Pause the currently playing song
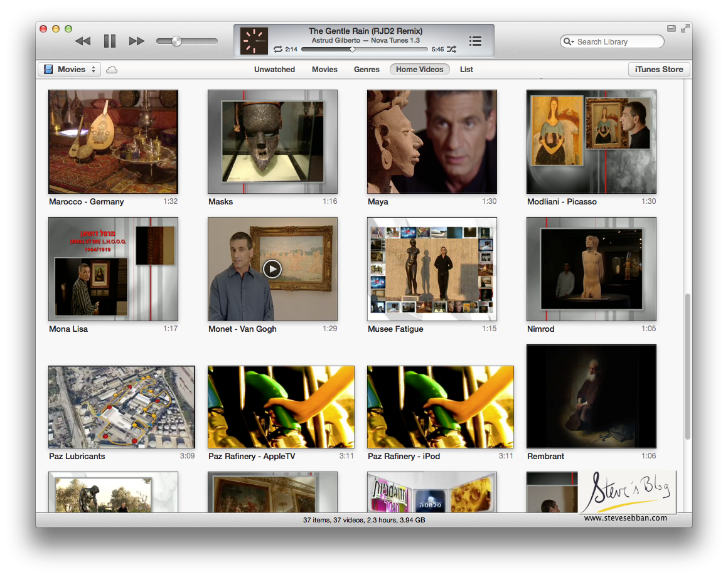This screenshot has height=577, width=728. [x=110, y=41]
